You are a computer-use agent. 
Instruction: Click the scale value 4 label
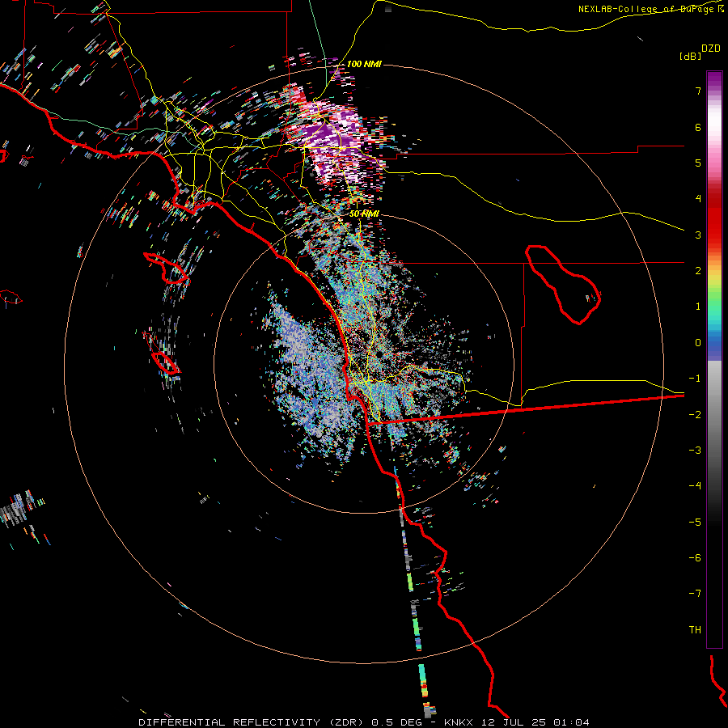(698, 199)
